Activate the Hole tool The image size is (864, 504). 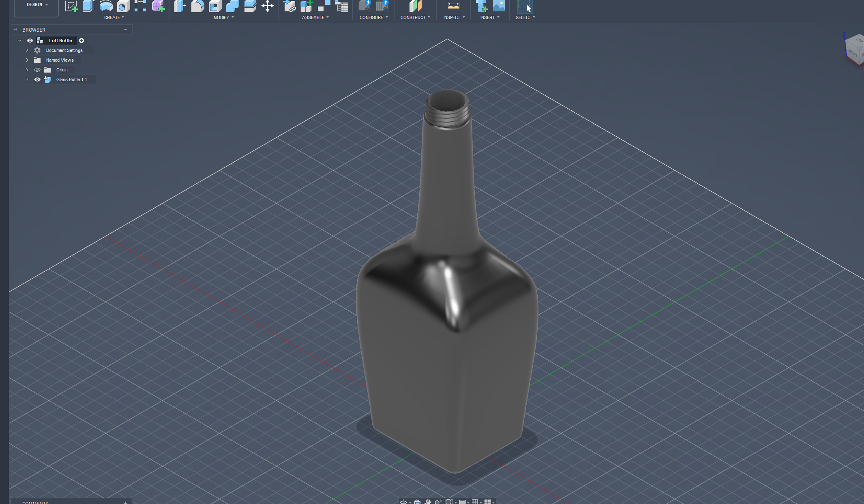[x=124, y=6]
